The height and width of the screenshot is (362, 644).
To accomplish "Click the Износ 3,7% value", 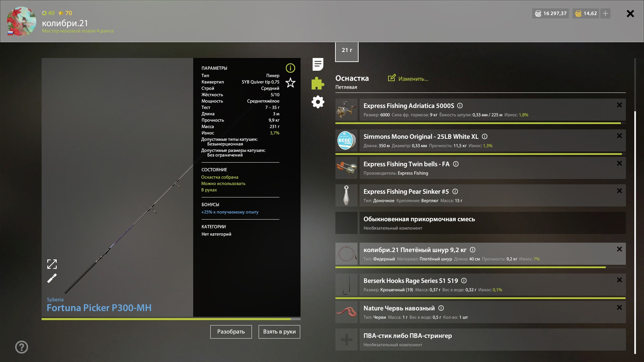I will click(275, 133).
